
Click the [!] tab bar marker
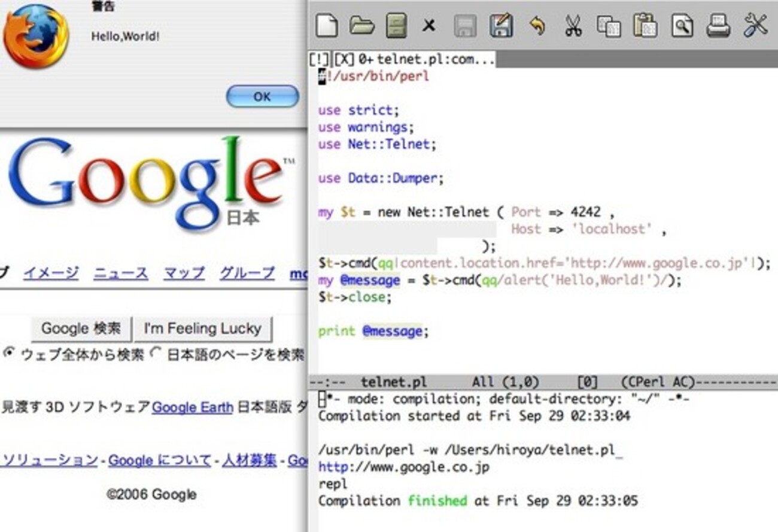coord(319,59)
